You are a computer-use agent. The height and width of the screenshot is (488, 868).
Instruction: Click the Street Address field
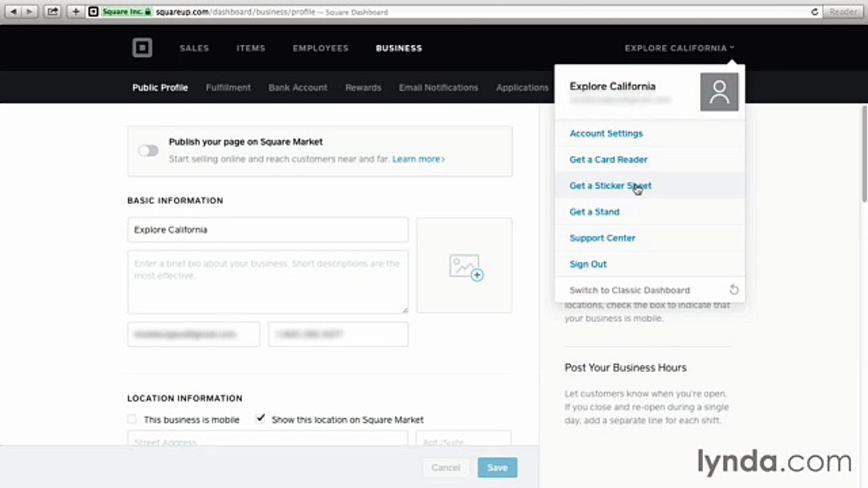click(268, 439)
